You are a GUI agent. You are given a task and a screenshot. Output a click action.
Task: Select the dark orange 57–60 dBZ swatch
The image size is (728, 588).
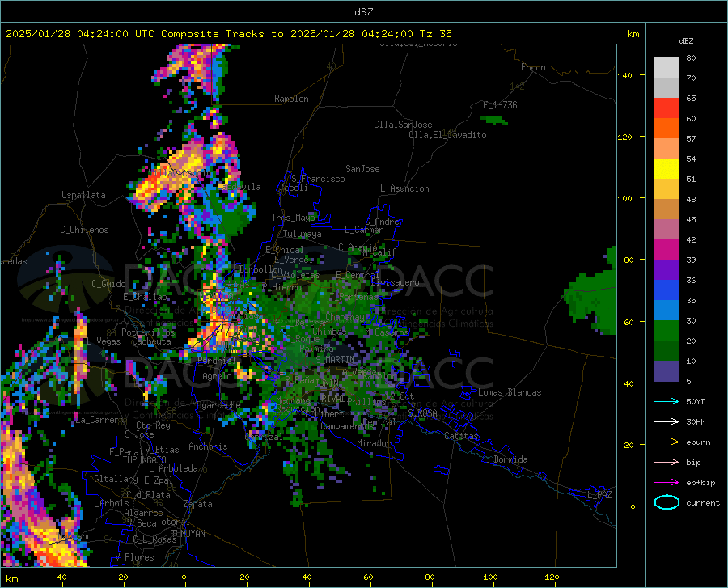point(667,129)
